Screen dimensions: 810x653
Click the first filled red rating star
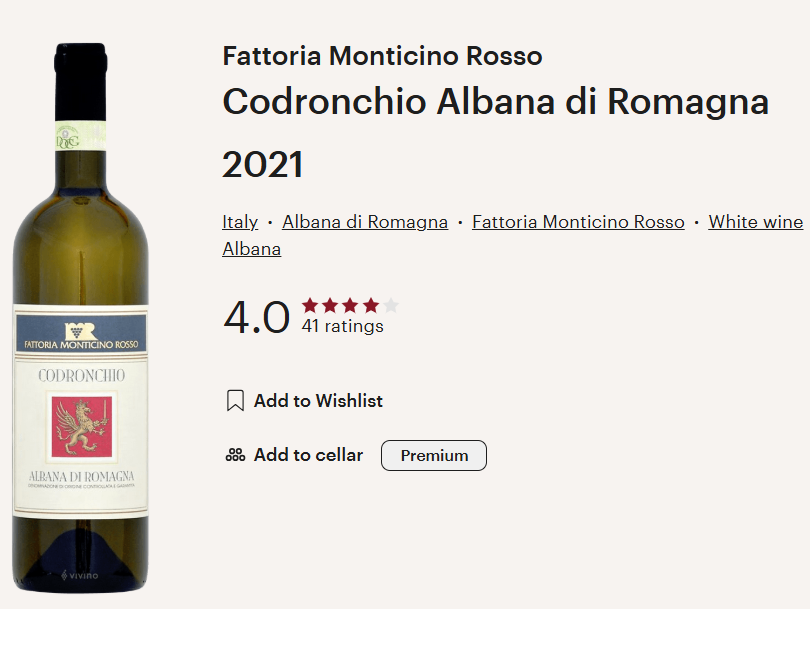[x=310, y=306]
